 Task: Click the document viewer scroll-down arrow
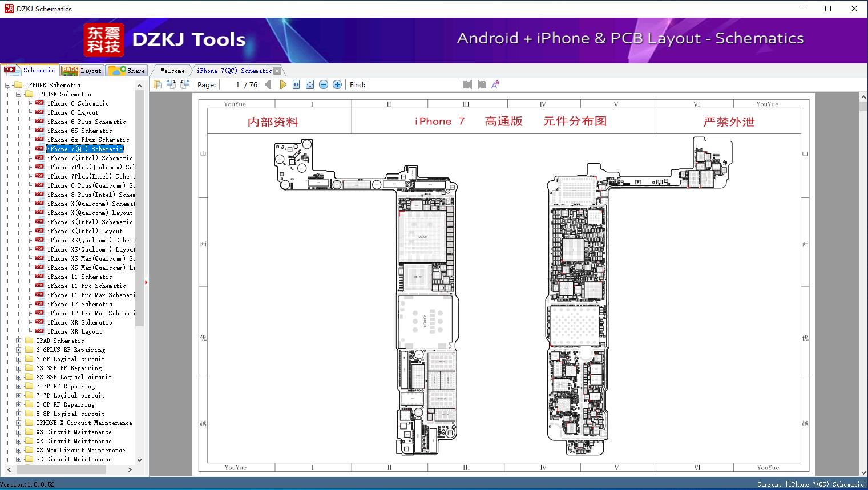pos(863,472)
